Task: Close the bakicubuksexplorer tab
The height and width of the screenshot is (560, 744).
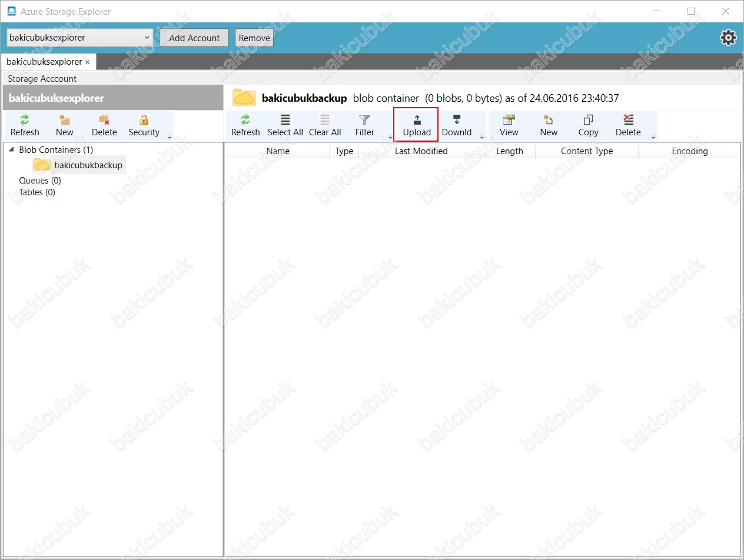Action: (88, 62)
